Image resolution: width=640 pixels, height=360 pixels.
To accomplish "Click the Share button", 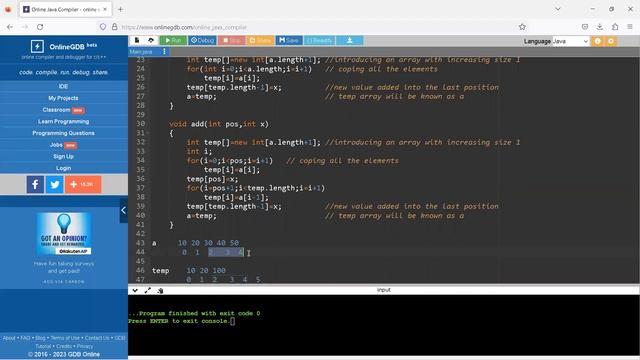I will pos(260,40).
